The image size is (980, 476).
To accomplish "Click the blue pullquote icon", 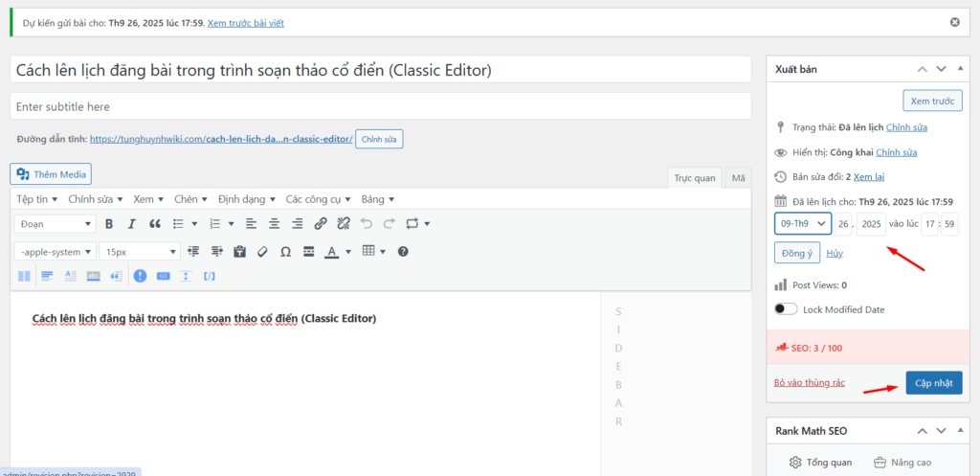I will coord(116,276).
